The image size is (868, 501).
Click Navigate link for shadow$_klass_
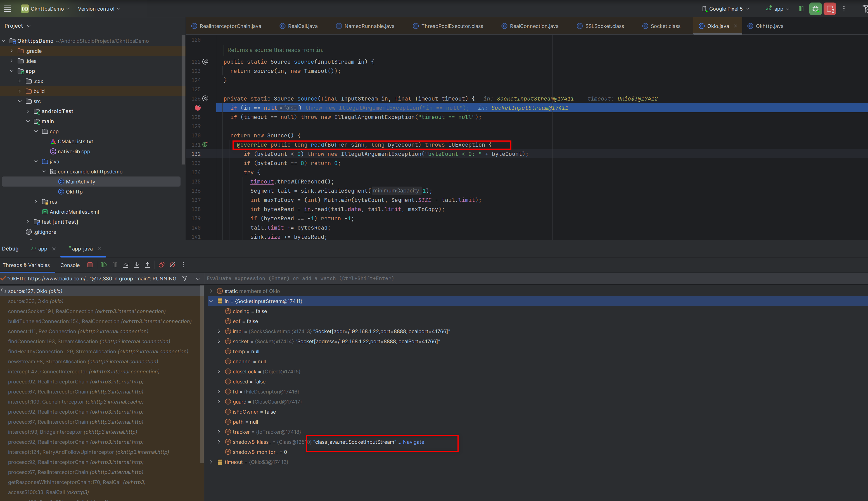pos(413,442)
